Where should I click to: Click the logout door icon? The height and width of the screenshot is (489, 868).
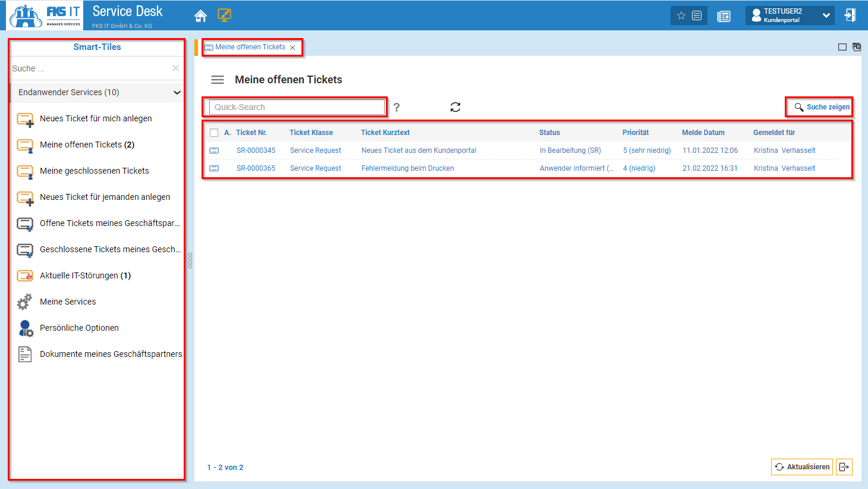(x=850, y=15)
